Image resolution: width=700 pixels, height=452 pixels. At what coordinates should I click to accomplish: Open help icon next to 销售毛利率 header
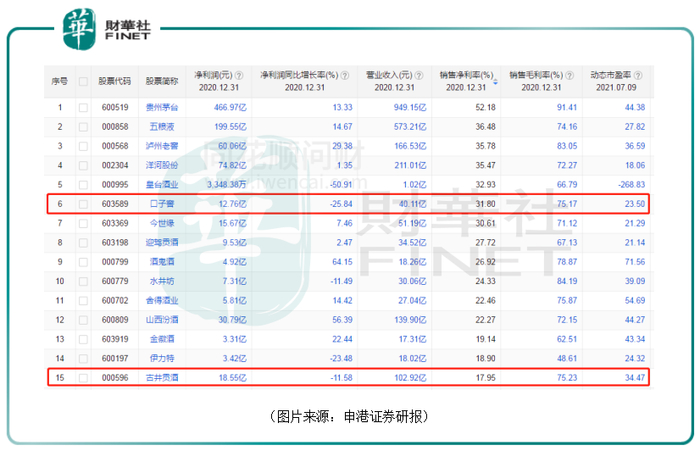click(569, 75)
